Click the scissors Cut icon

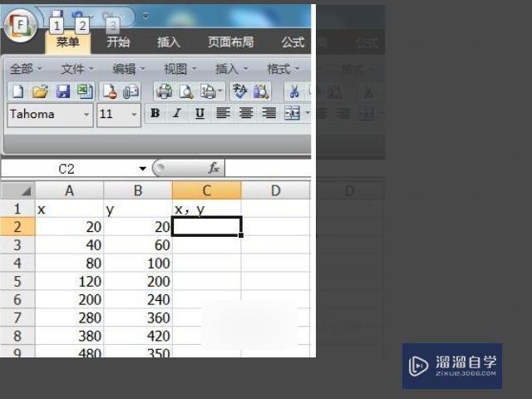tap(293, 91)
